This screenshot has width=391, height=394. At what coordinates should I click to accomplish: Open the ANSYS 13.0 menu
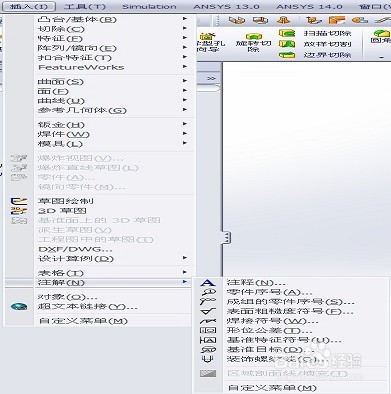coord(227,6)
